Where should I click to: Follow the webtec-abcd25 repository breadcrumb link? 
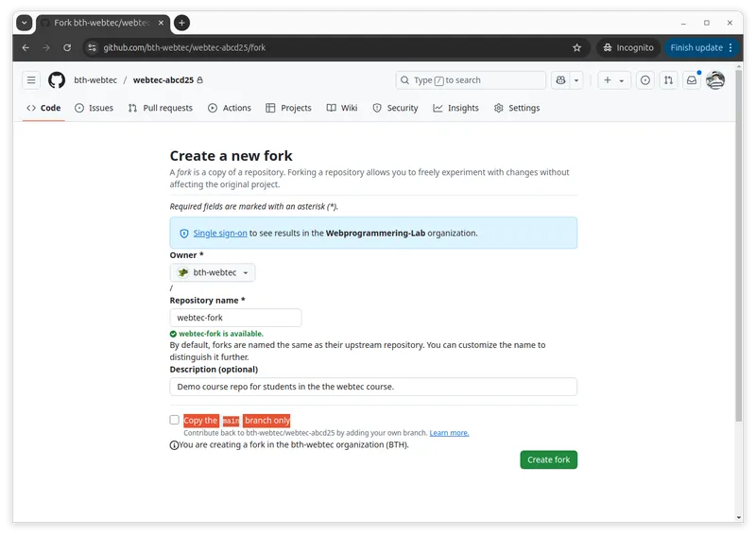tap(163, 80)
